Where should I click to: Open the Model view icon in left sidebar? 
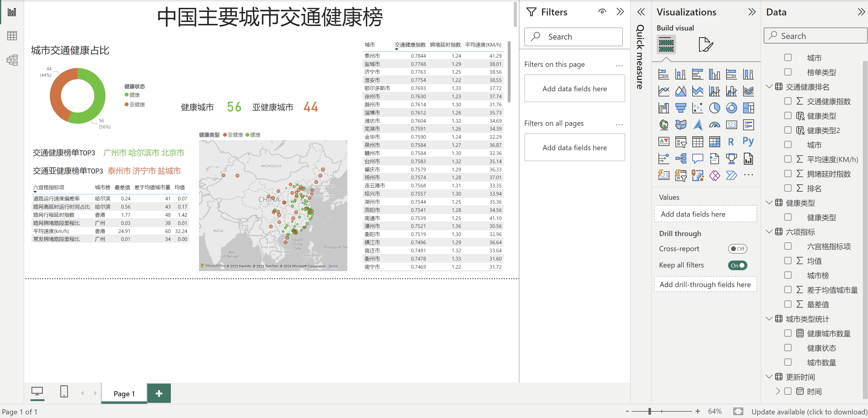point(12,60)
